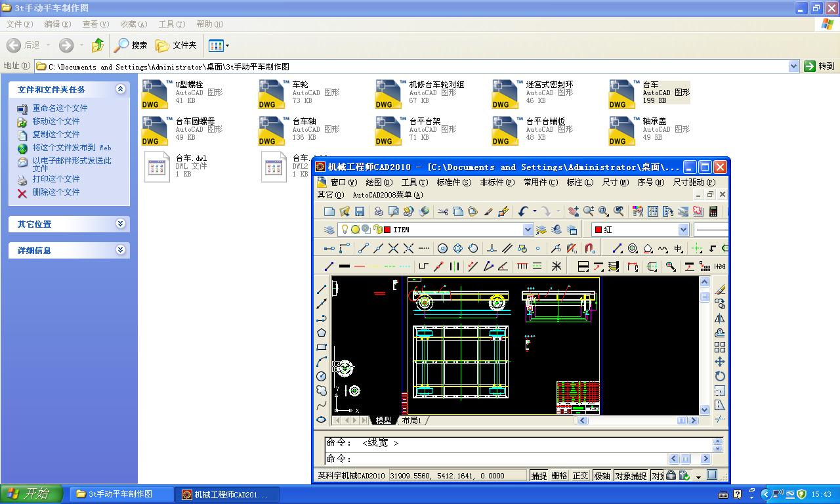Viewport: 840px width, 504px height.
Task: Click the Print icon in the CAD toolbar
Action: click(379, 211)
